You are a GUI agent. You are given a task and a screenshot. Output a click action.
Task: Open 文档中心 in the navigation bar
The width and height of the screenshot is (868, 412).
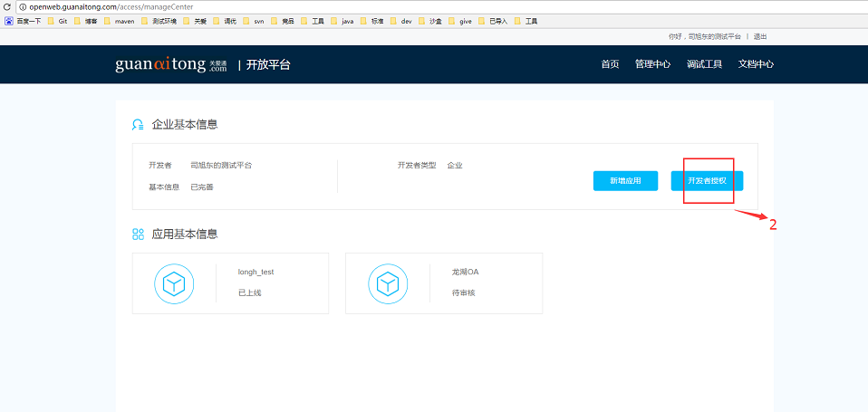point(756,64)
